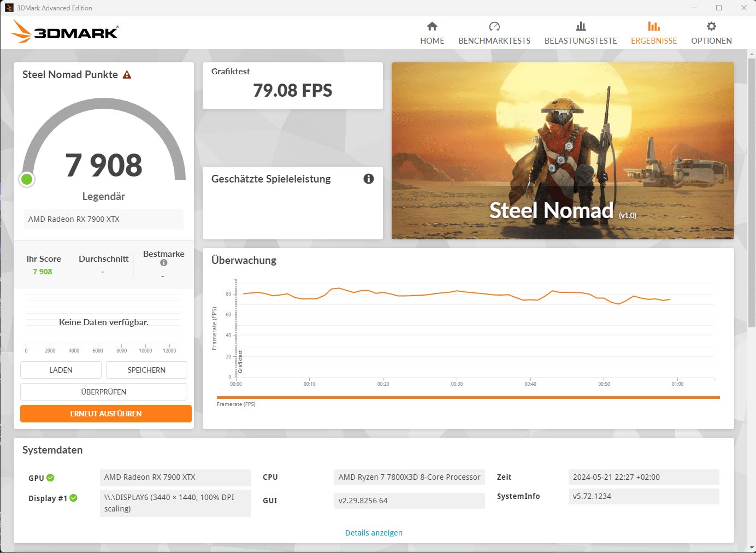Click the green check next to Display #1

point(74,498)
